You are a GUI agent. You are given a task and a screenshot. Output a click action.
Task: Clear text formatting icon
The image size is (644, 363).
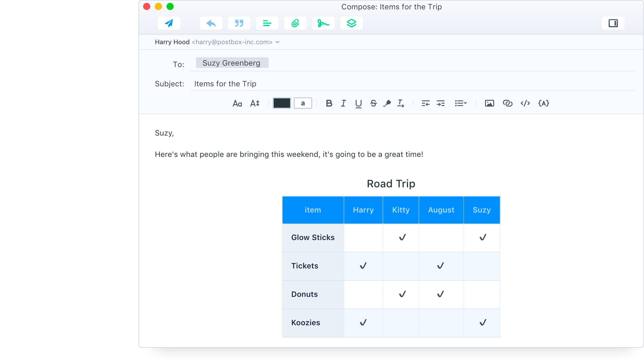[401, 103]
